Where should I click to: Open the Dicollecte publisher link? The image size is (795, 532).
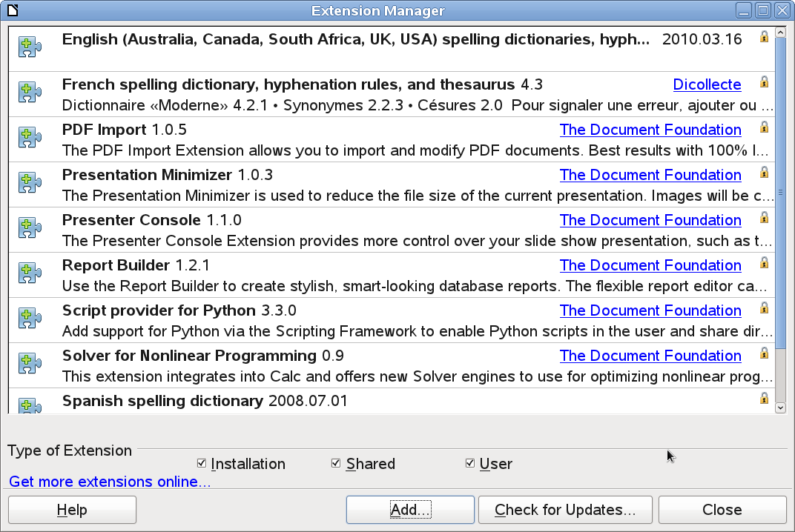click(707, 84)
